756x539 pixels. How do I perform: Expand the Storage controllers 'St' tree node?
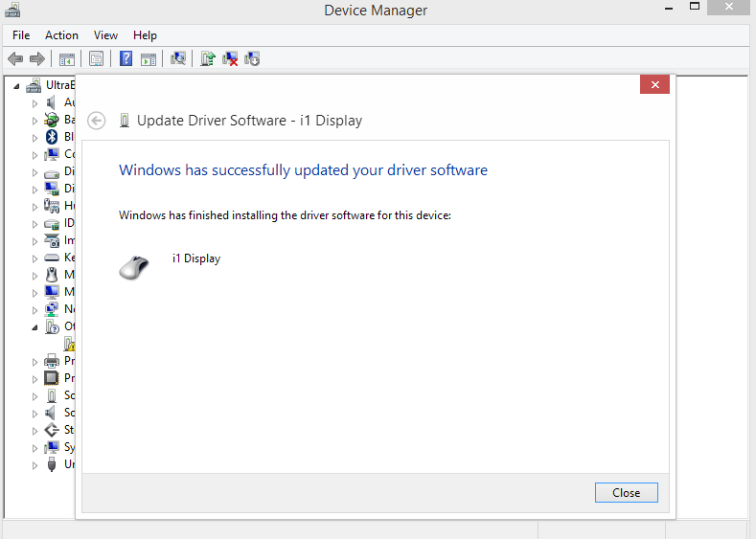pos(34,431)
